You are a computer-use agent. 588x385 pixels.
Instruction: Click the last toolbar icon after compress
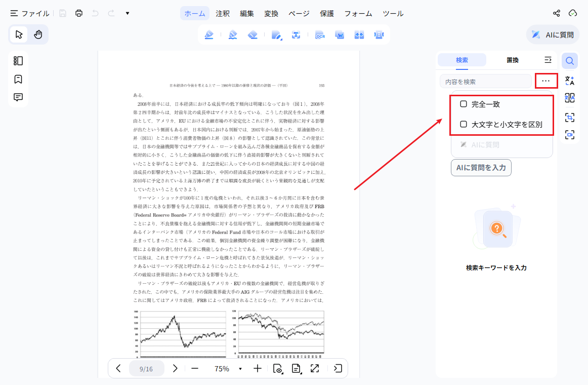pos(379,35)
